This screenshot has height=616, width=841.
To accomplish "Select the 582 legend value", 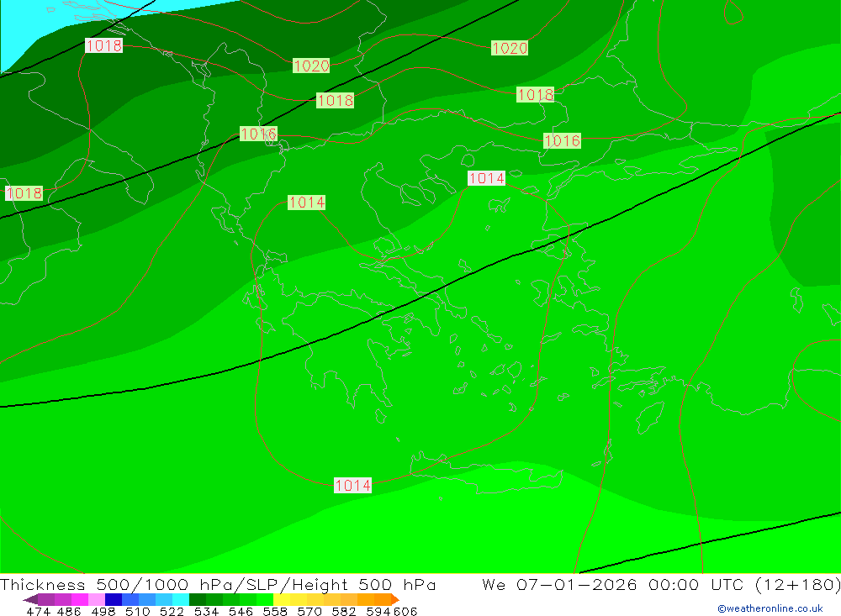I will click(343, 611).
